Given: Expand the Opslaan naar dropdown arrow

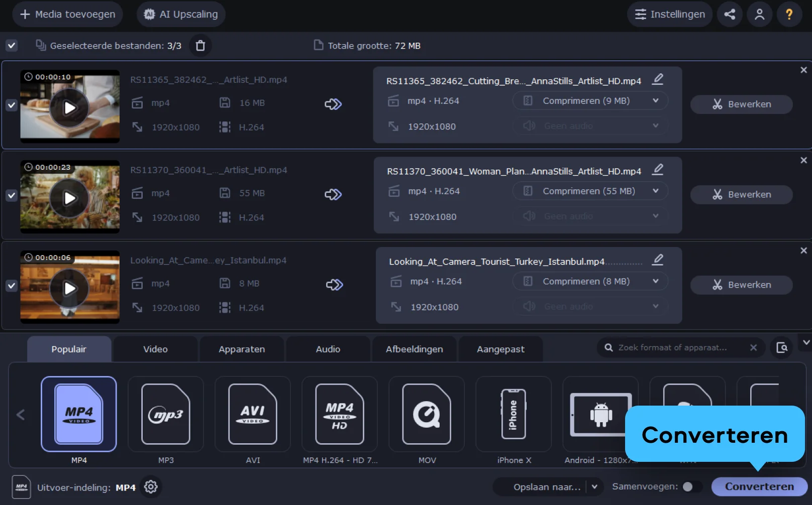Looking at the screenshot, I should tap(594, 486).
